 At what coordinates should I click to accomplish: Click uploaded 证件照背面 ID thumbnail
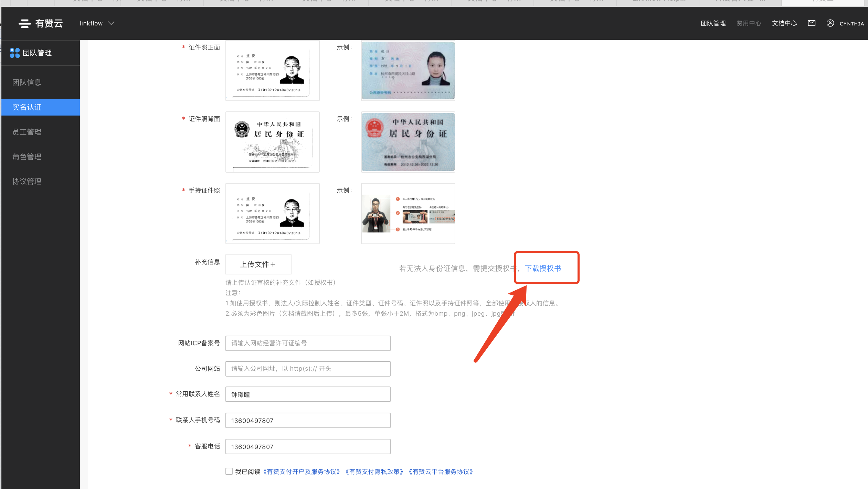[x=272, y=142]
